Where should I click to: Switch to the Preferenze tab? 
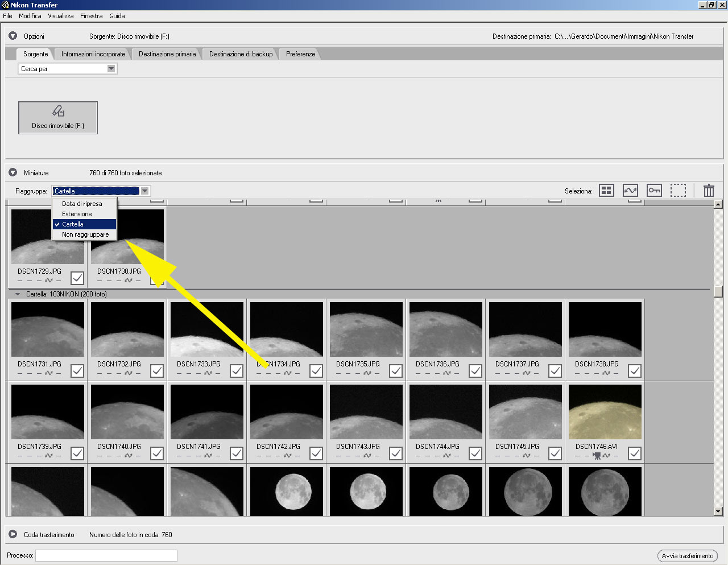(x=300, y=54)
